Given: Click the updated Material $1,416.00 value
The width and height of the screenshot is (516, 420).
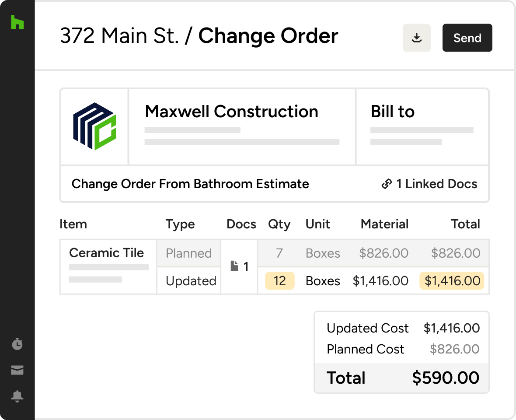Looking at the screenshot, I should pos(380,281).
